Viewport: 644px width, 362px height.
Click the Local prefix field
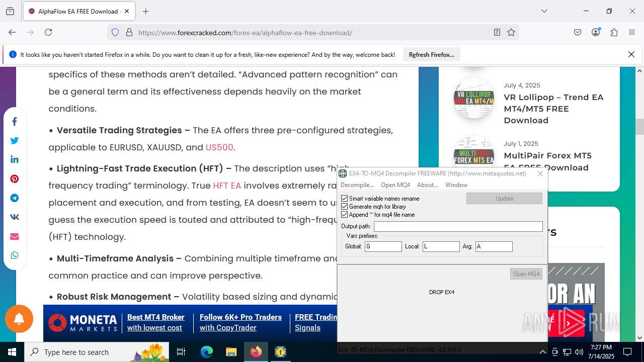(441, 246)
